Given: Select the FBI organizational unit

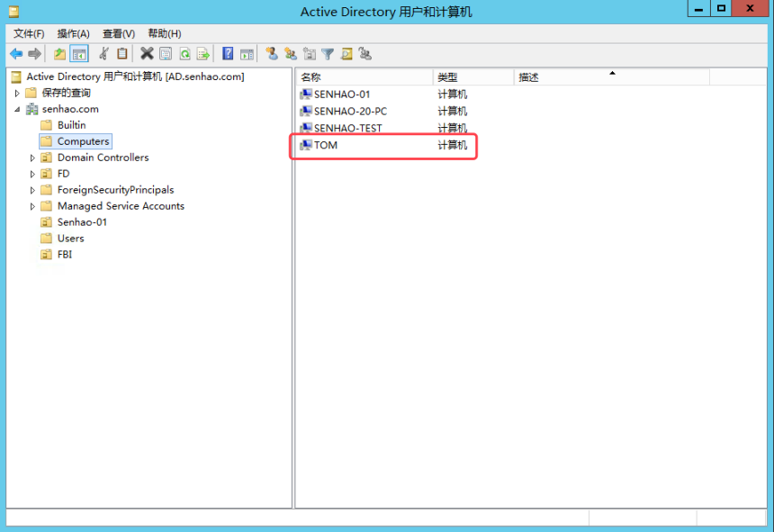Looking at the screenshot, I should pos(65,255).
